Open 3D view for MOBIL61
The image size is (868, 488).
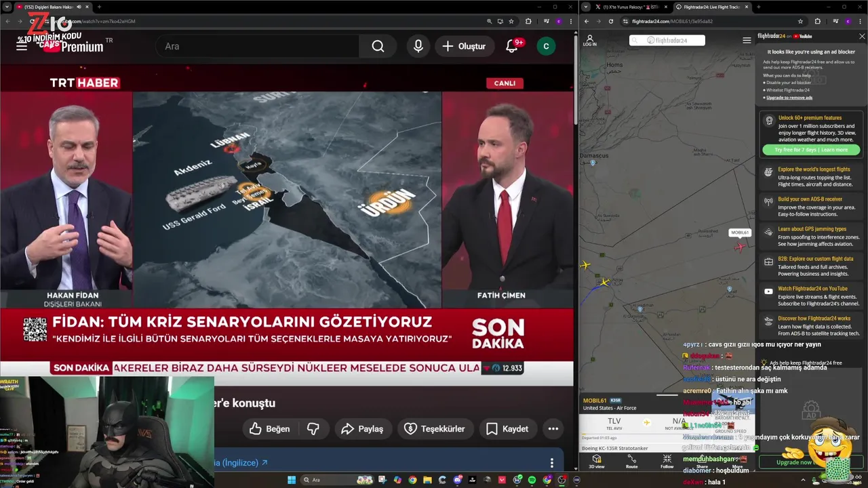point(597,462)
